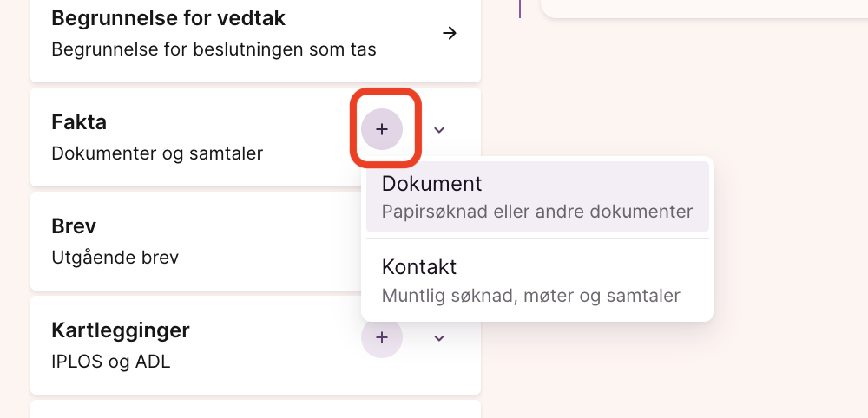
Task: Open the Begrunnelse for vedtak heading
Action: tap(168, 17)
